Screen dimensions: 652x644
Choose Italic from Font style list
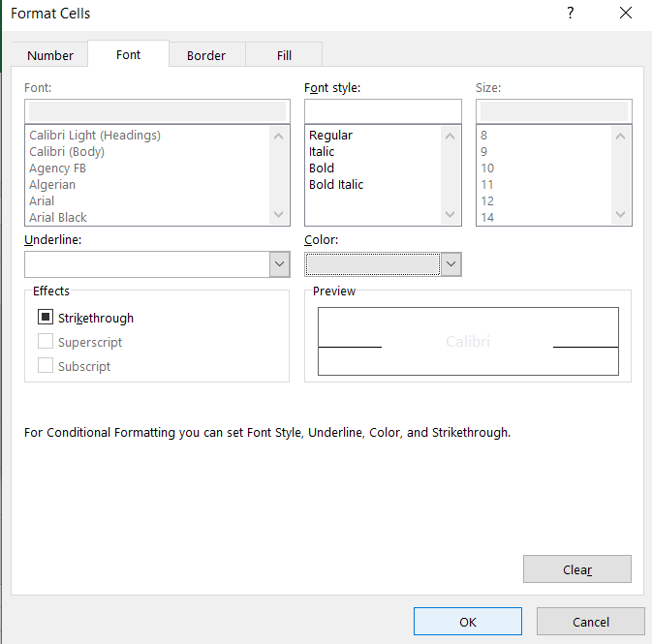(x=322, y=151)
